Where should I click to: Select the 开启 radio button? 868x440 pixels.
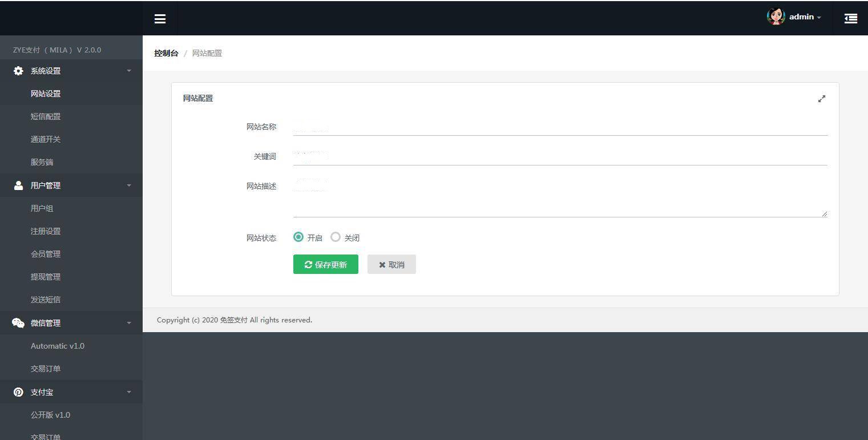(x=298, y=237)
